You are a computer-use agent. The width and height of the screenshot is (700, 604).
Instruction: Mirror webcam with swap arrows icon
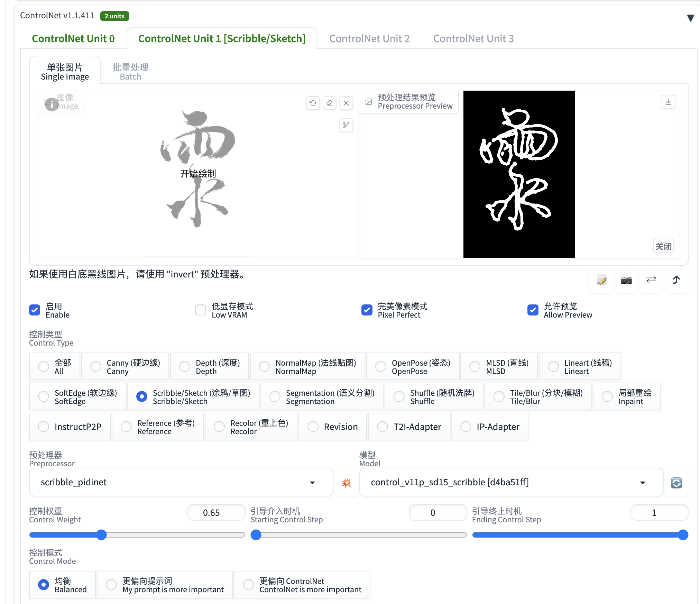[651, 280]
